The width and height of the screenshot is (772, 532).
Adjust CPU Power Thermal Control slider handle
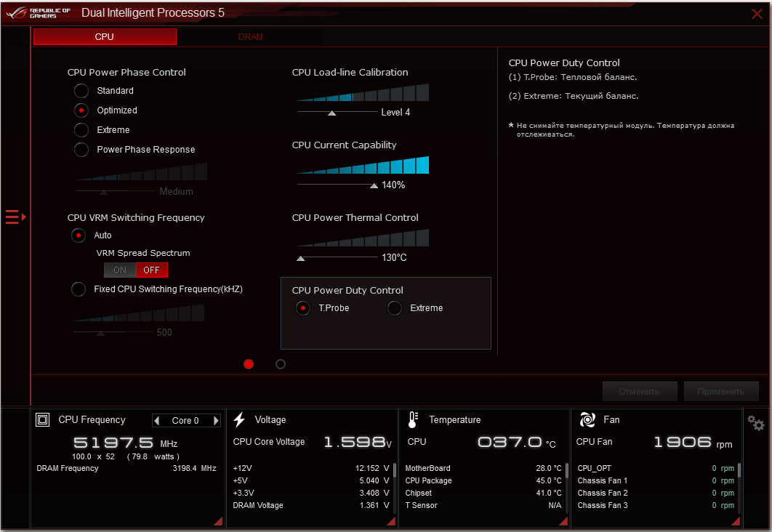coord(300,259)
